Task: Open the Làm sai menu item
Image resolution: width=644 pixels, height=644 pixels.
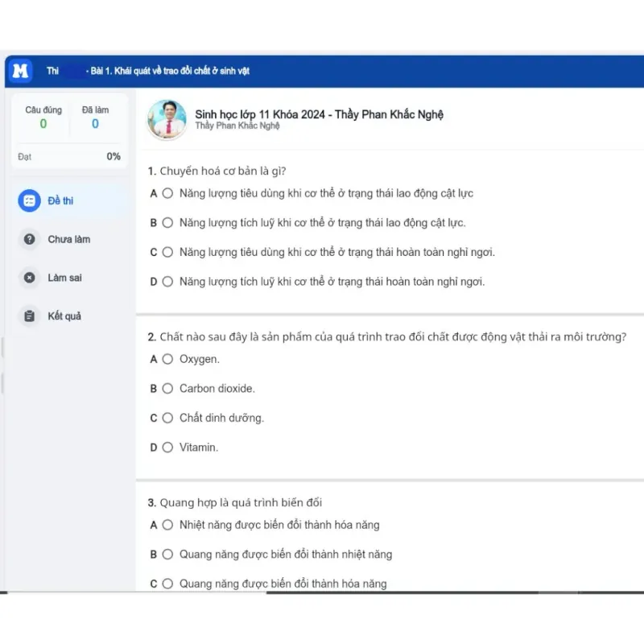Action: pos(64,278)
